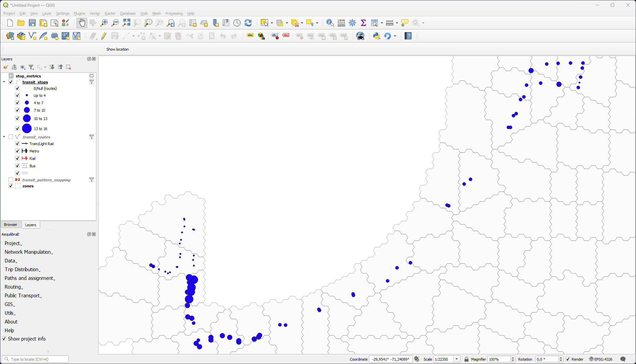Open the Identify Features tool

(330, 23)
